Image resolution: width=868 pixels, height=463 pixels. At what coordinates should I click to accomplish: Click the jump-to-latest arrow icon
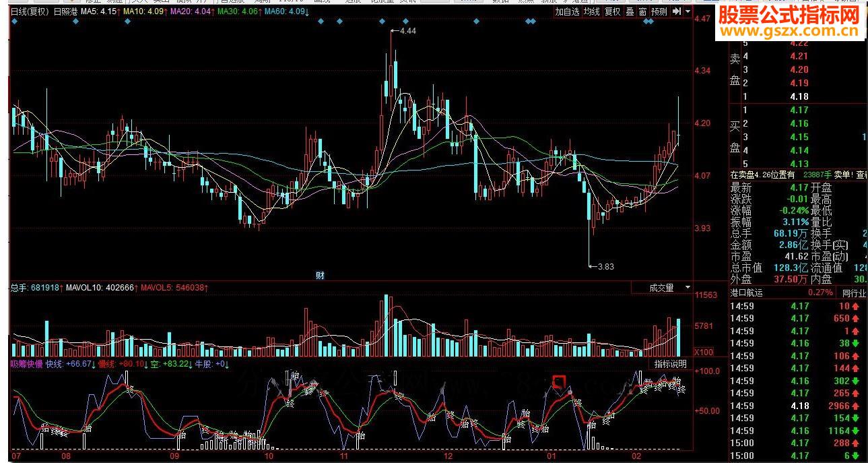677,11
